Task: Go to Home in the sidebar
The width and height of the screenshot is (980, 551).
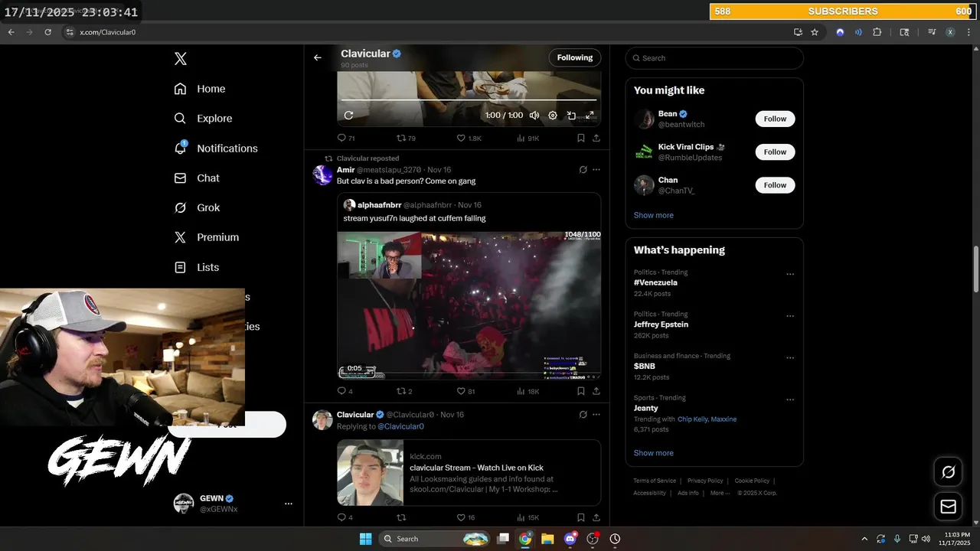Action: 200,89
